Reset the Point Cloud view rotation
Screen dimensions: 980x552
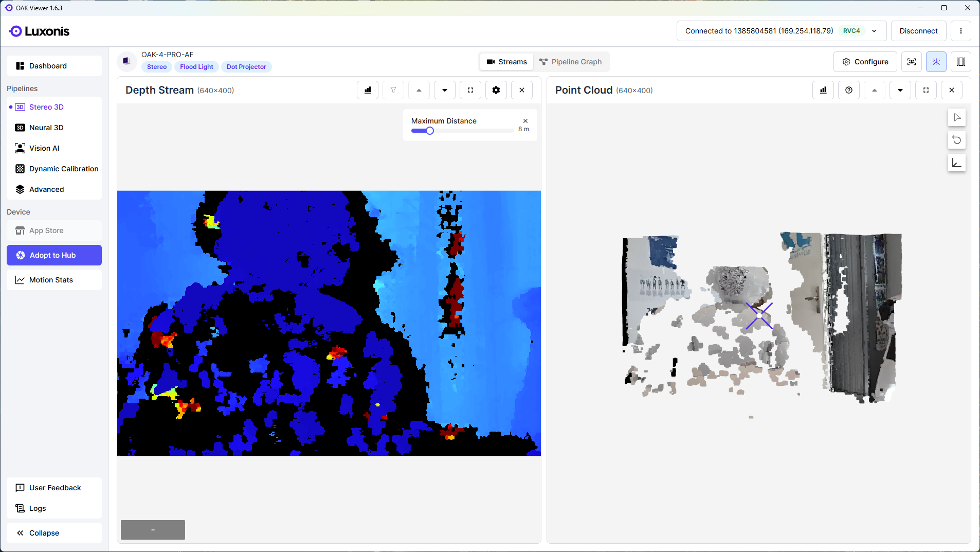[x=956, y=140]
